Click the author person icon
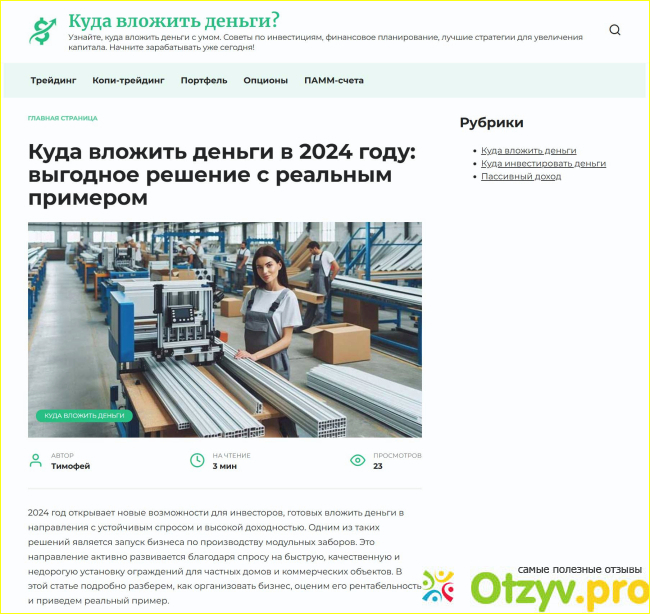 click(x=36, y=460)
